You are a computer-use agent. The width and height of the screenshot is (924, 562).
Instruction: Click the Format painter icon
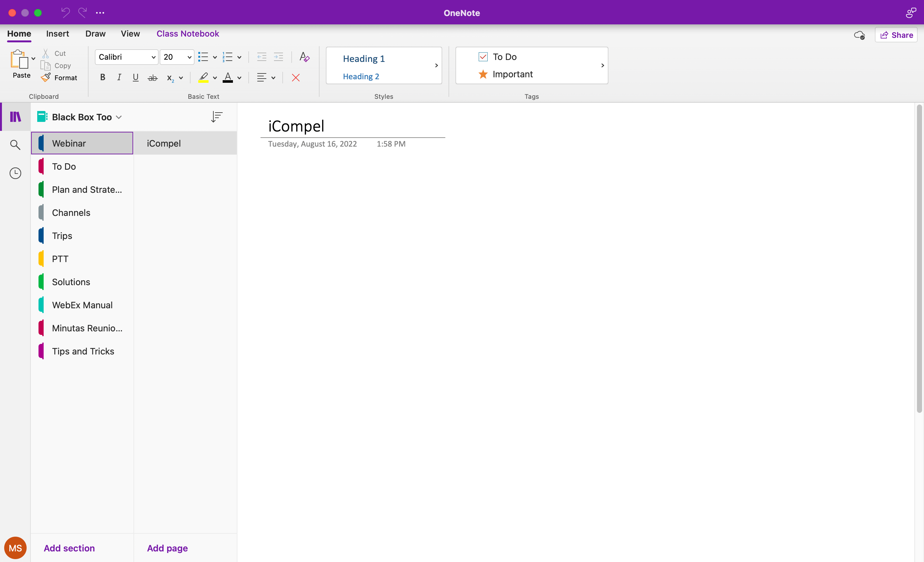(46, 78)
